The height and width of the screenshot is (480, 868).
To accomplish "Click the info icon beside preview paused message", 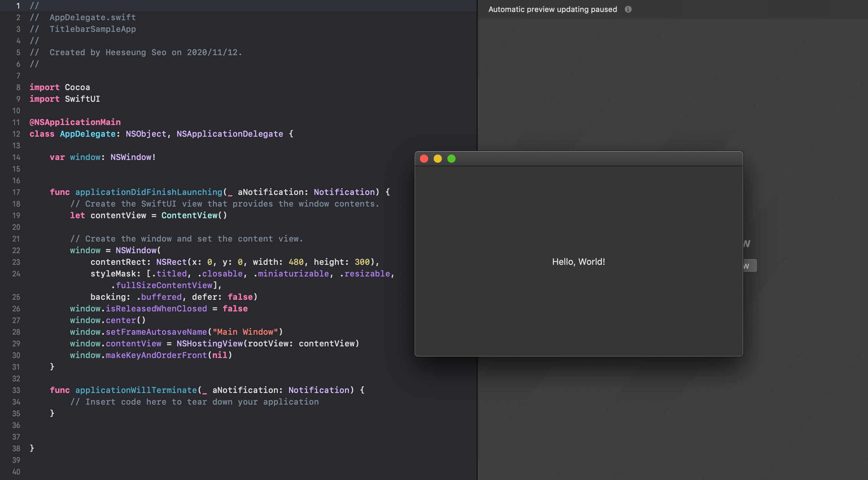I will (x=628, y=9).
